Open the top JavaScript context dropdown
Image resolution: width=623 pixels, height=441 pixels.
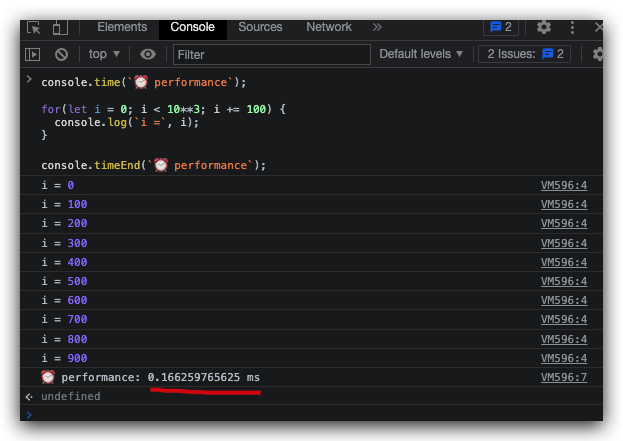(104, 54)
